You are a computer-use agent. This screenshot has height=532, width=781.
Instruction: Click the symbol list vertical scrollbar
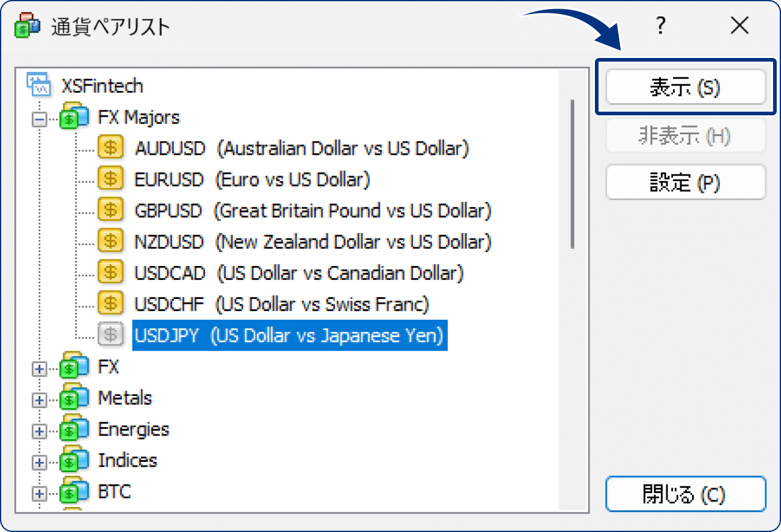(572, 174)
